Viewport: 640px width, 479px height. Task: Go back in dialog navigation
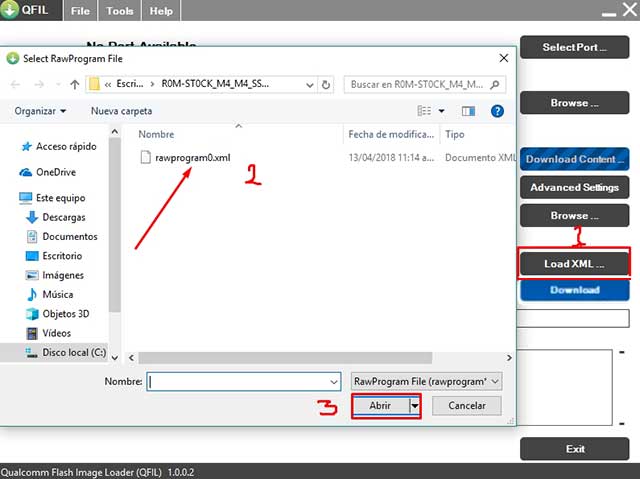16,84
